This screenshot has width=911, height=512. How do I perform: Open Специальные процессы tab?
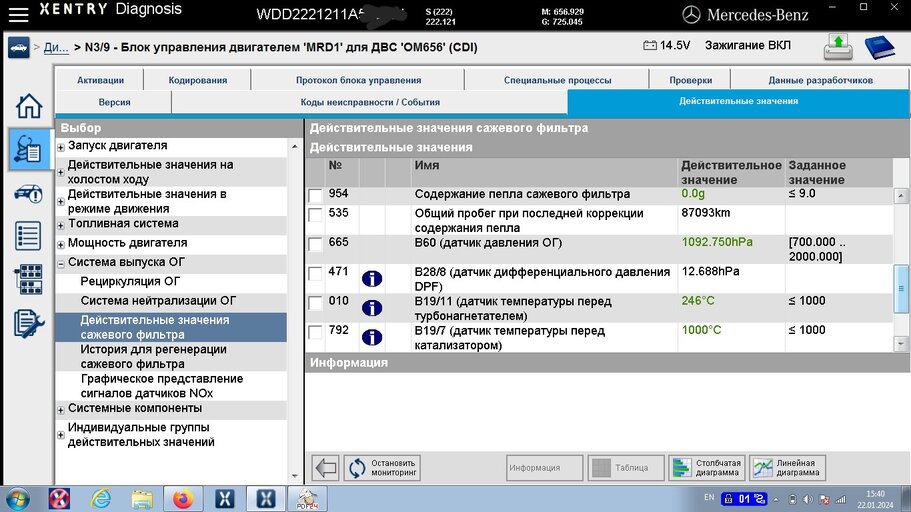557,80
